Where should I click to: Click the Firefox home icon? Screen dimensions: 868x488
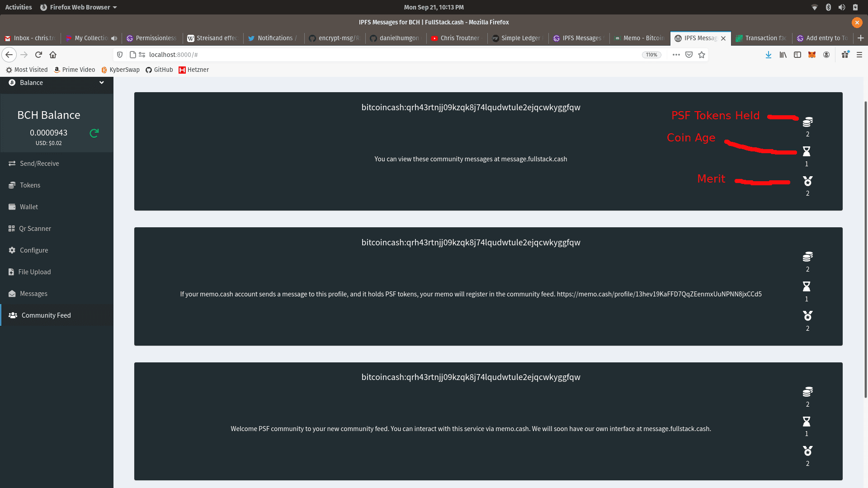53,55
